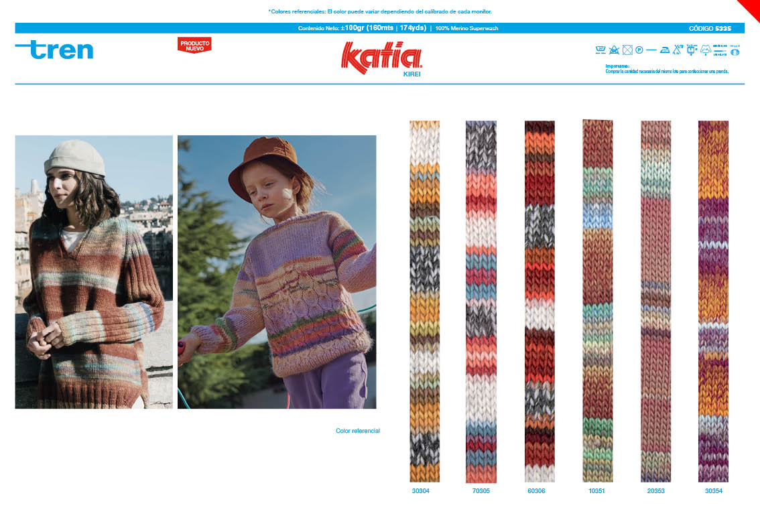Select yarn color swatch 70305
The width and height of the screenshot is (760, 532).
[x=481, y=301]
